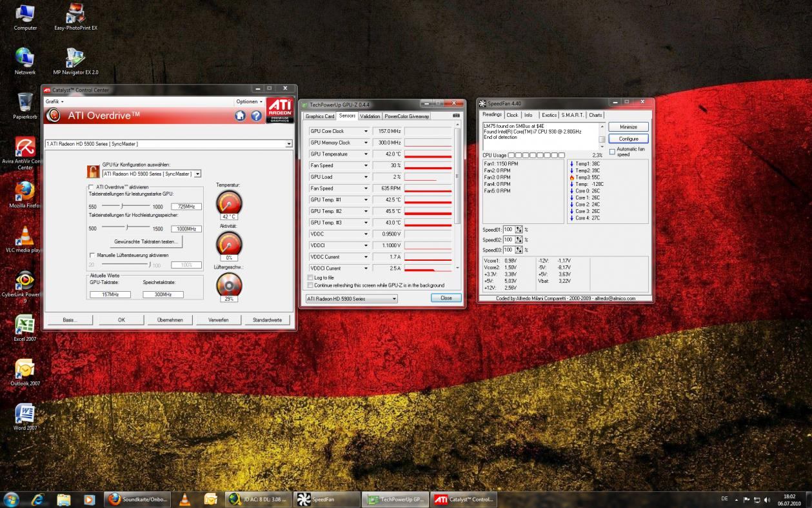This screenshot has height=508, width=812.
Task: Click the Configure button in SpeedFan
Action: point(628,139)
